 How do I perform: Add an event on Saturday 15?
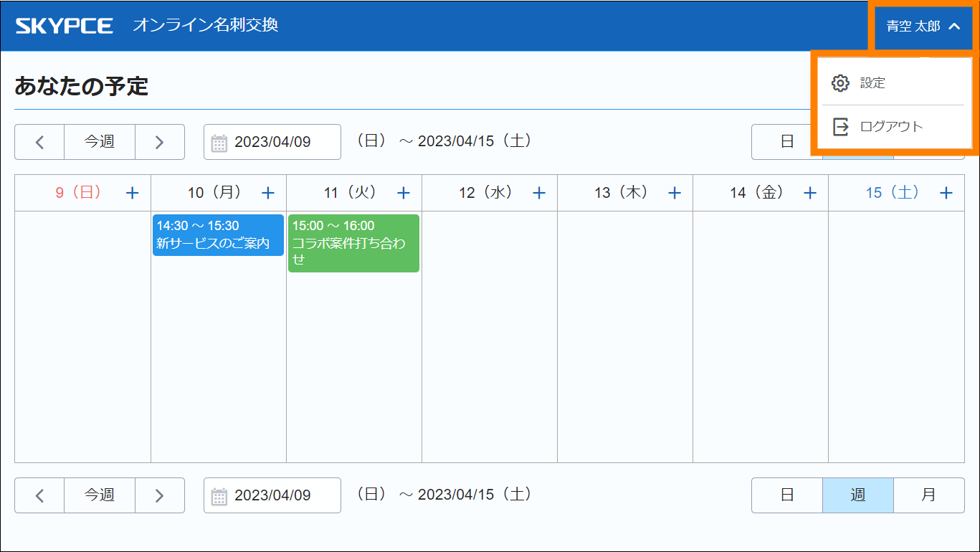coord(946,193)
